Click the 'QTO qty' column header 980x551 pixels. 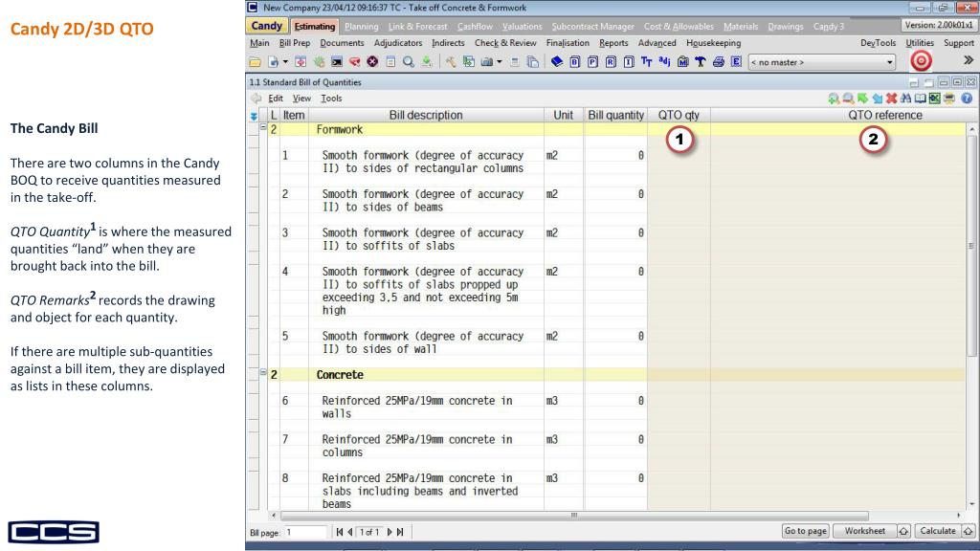679,115
